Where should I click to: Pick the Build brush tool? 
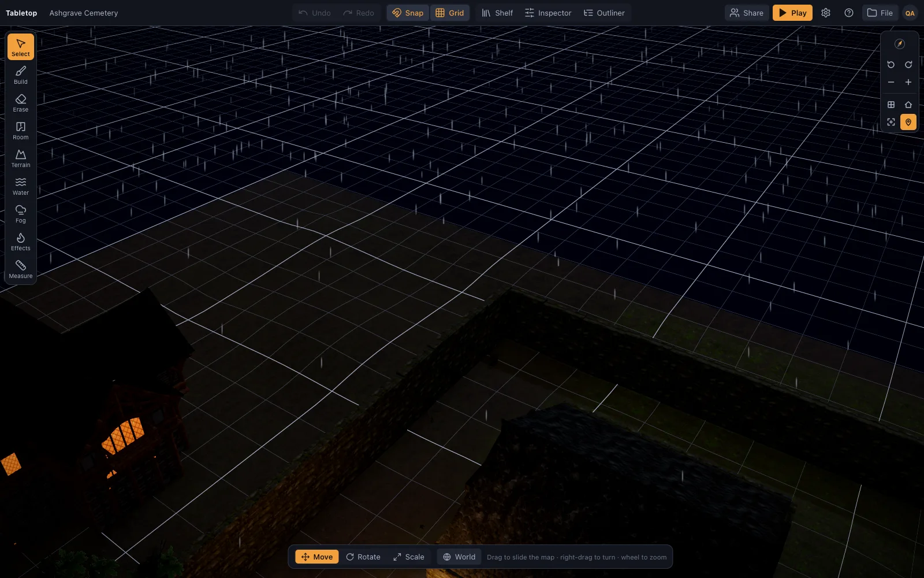21,75
